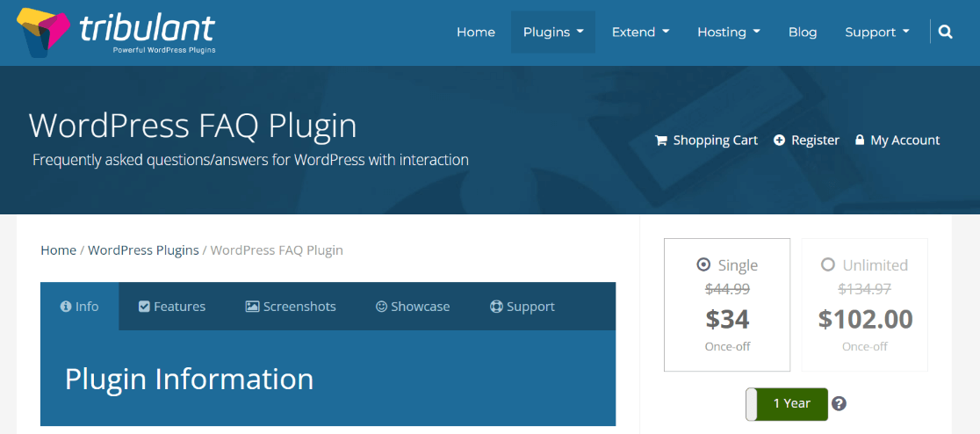Expand the Hosting dropdown menu
Image resolution: width=980 pixels, height=434 pixels.
(729, 32)
